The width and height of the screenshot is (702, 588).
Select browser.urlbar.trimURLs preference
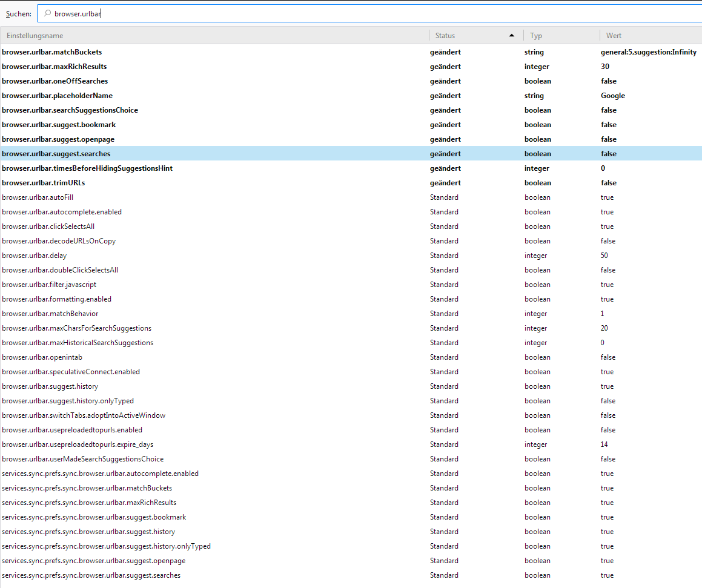tap(351, 182)
